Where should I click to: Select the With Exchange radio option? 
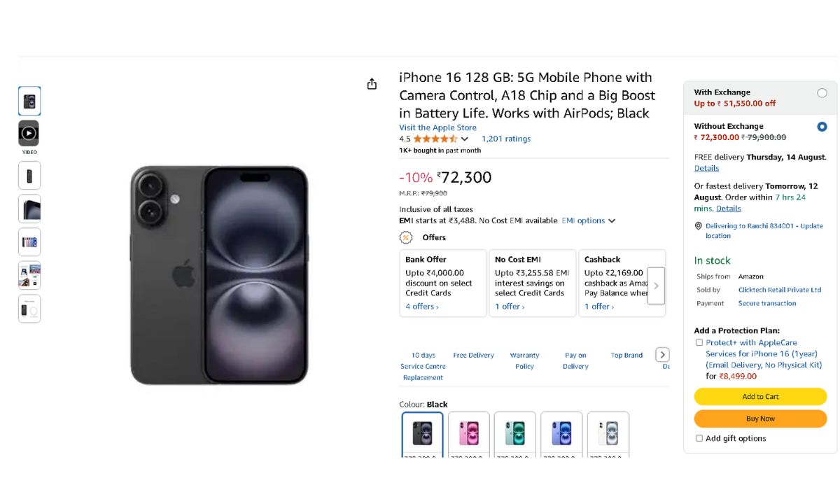822,93
